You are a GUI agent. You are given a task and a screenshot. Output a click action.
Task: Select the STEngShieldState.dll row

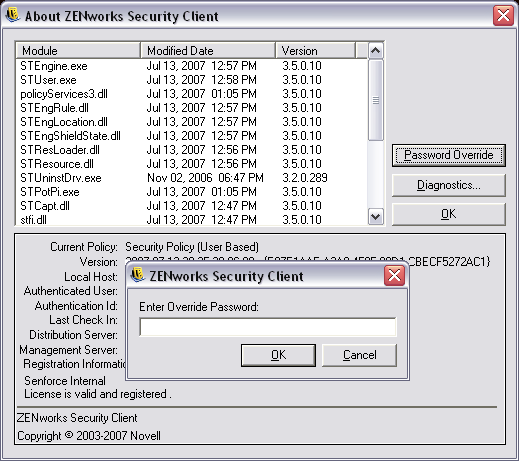pyautogui.click(x=192, y=136)
